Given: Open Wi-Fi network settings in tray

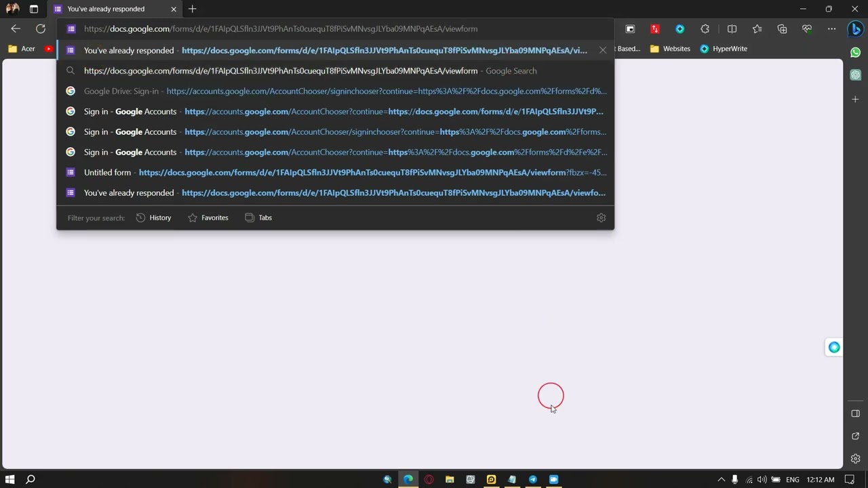Looking at the screenshot, I should [x=749, y=479].
